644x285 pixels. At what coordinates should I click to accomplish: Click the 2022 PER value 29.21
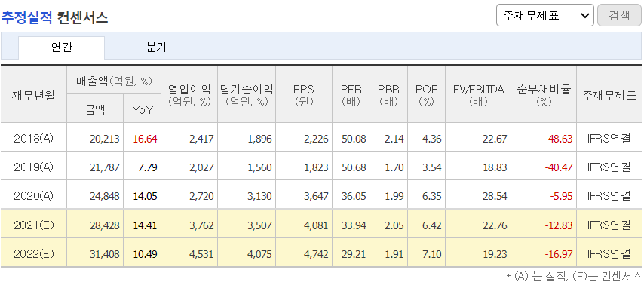click(354, 254)
